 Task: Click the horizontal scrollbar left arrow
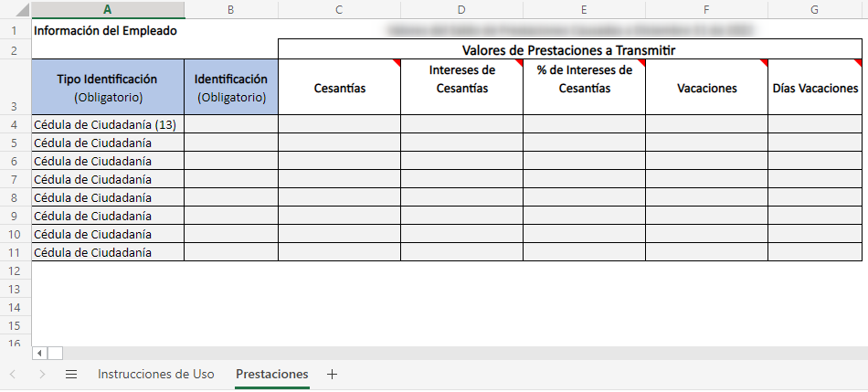point(39,353)
